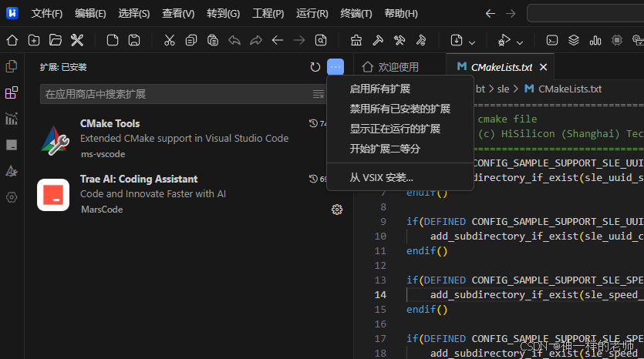The image size is (644, 359).
Task: Open the gear sidebar icon
Action: tap(12, 197)
